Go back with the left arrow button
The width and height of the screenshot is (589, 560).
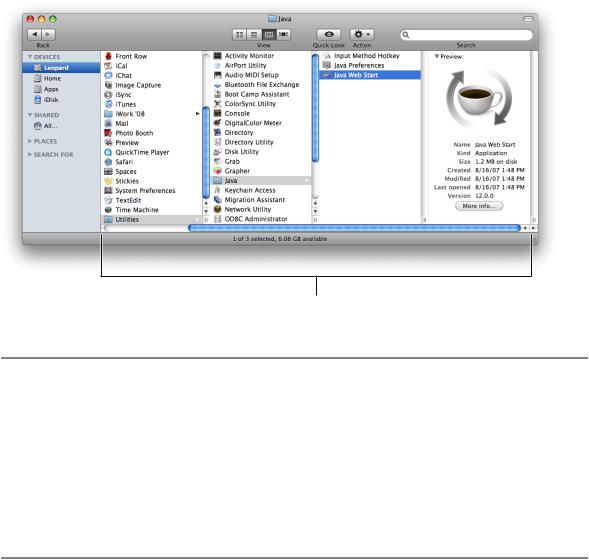coord(35,35)
